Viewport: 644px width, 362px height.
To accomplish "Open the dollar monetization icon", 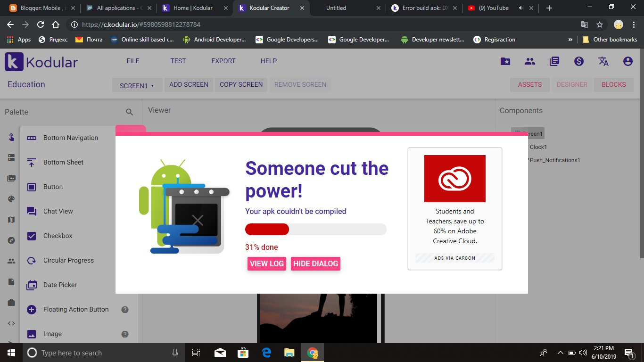I will (578, 61).
